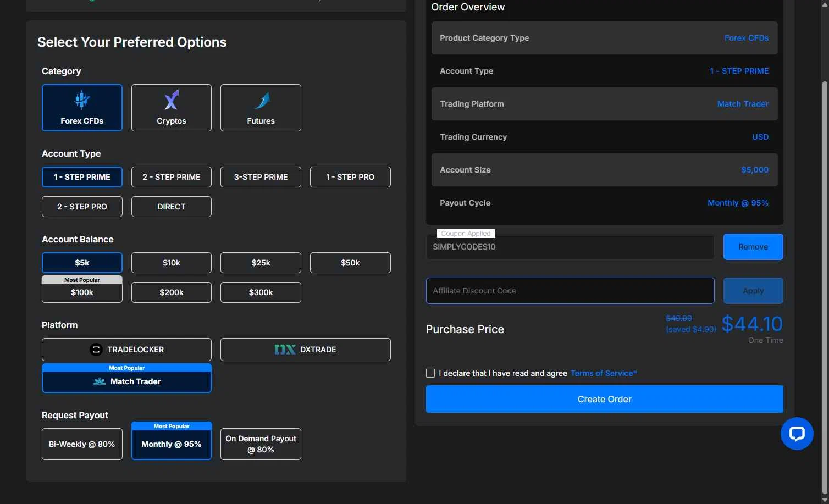Choose the Cryptos category card
This screenshot has width=829, height=504.
click(x=172, y=108)
